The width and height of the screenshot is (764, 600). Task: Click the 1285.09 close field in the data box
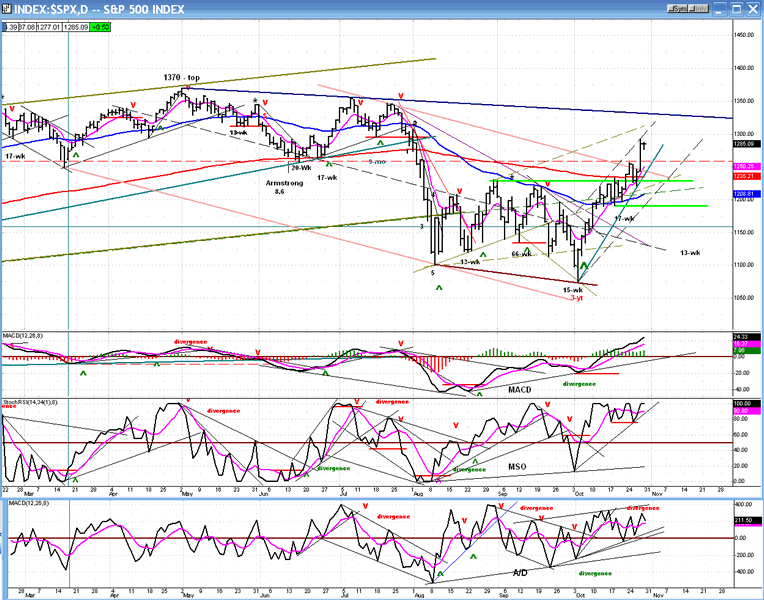tap(76, 27)
